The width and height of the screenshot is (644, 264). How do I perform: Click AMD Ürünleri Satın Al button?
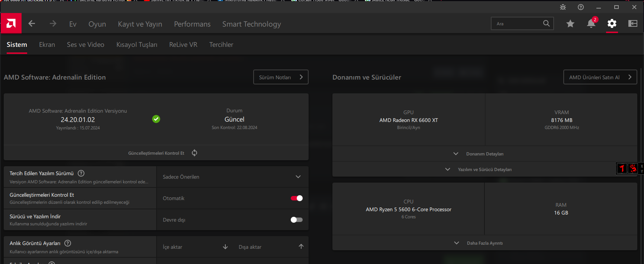pos(600,77)
